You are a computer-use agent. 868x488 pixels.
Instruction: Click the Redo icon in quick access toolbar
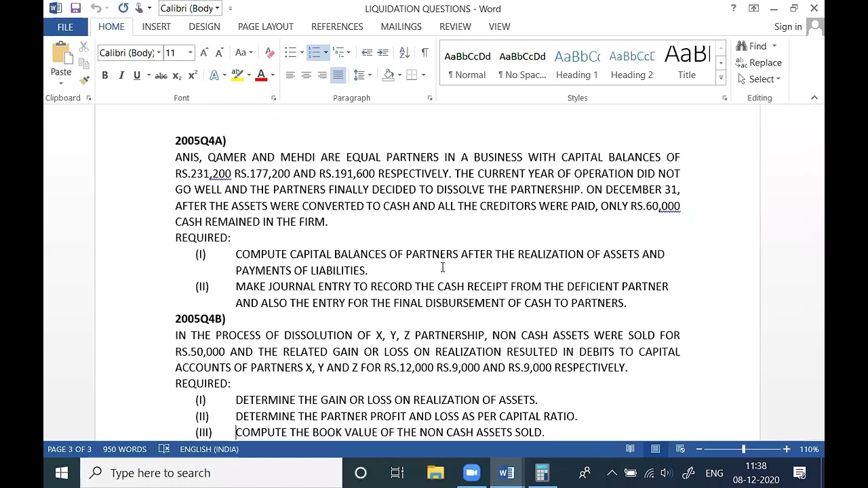tap(123, 8)
